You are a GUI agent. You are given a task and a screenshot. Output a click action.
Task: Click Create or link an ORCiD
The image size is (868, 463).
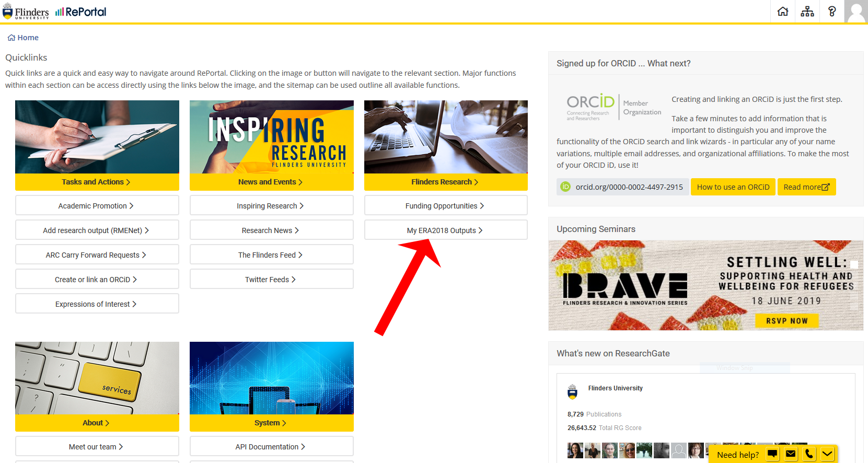point(97,279)
